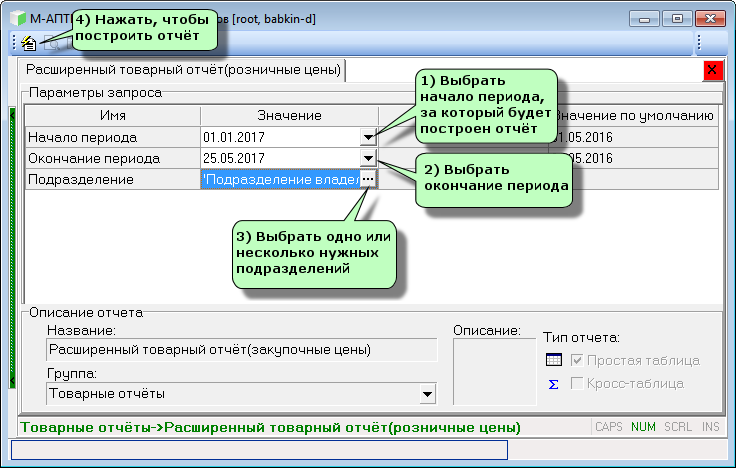Toggle the Простая таблица checkbox
Viewport: 736px width, 468px height.
pyautogui.click(x=577, y=360)
